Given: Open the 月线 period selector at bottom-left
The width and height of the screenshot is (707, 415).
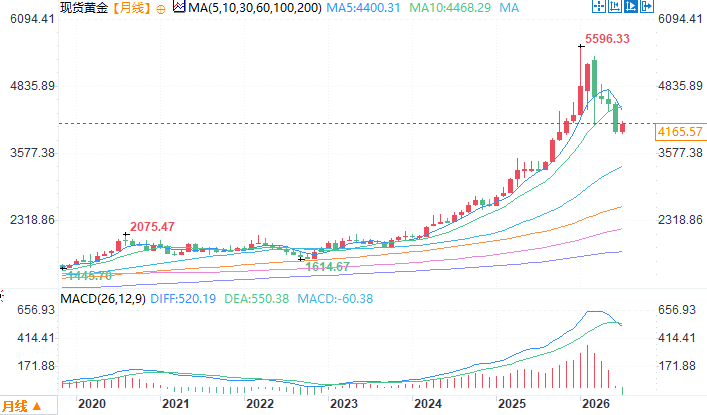Looking at the screenshot, I should pyautogui.click(x=22, y=406).
